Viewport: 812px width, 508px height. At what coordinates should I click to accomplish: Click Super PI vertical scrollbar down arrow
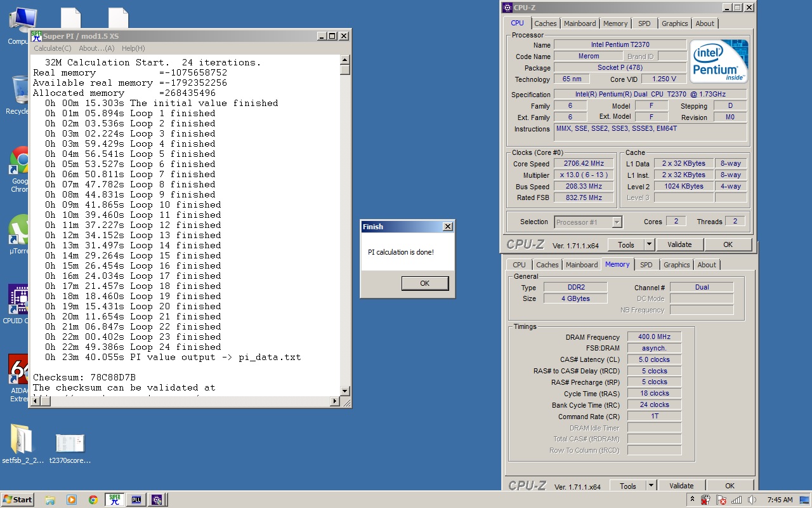(x=345, y=391)
